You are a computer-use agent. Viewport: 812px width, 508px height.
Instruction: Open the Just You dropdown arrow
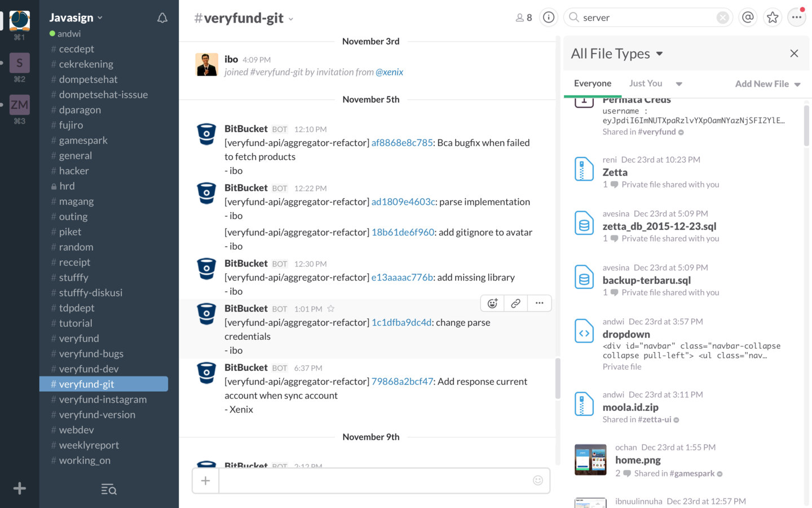point(679,84)
